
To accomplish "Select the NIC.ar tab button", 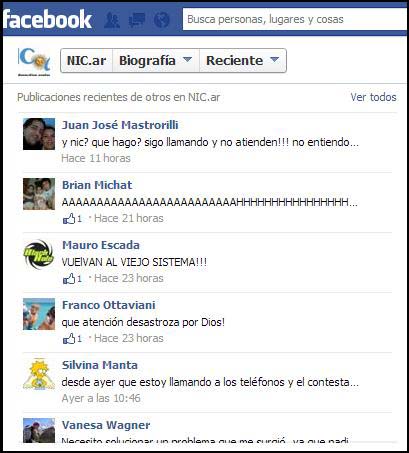I will click(x=86, y=60).
